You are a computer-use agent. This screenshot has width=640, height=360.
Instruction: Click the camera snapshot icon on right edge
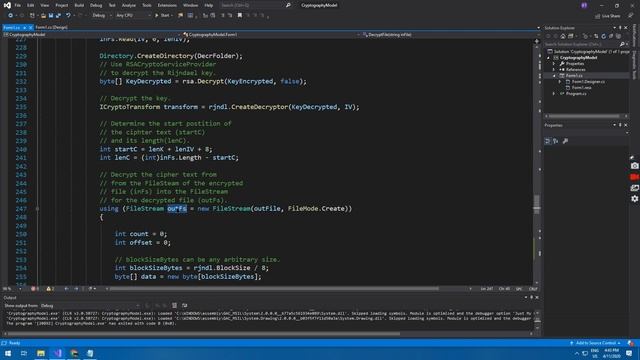(x=634, y=166)
